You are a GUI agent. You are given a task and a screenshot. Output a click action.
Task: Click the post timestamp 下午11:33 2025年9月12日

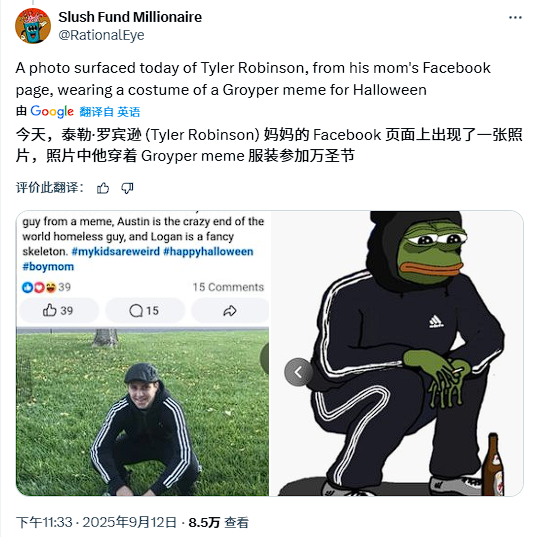click(96, 522)
